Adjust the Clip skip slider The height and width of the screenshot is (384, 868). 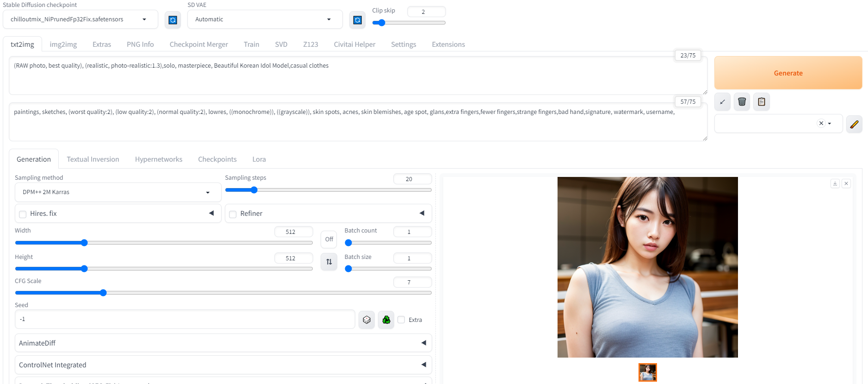tap(409, 23)
